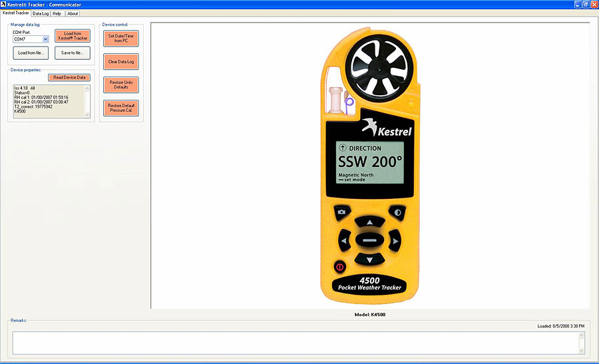Close the Kestrel Tracker Communicator window

point(594,5)
